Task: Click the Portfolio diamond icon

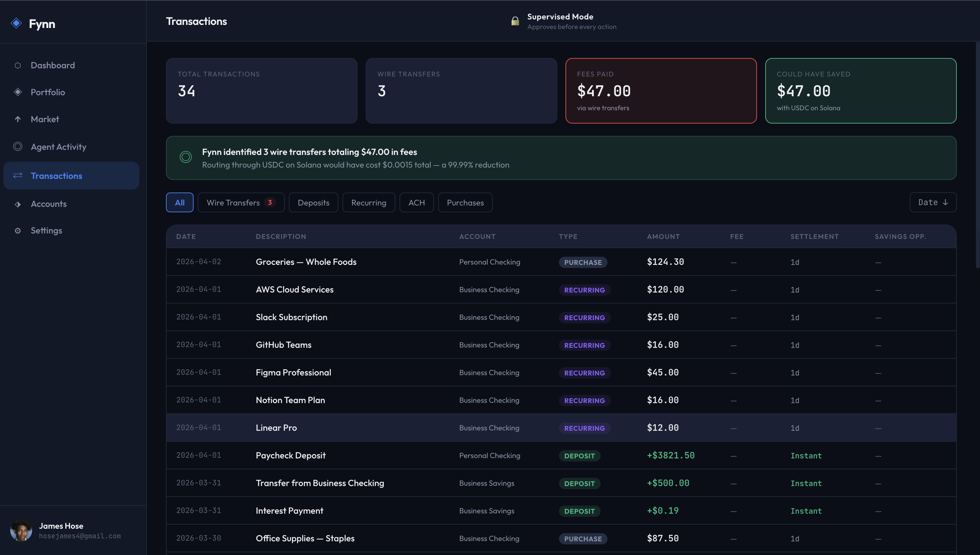Action: click(x=17, y=92)
